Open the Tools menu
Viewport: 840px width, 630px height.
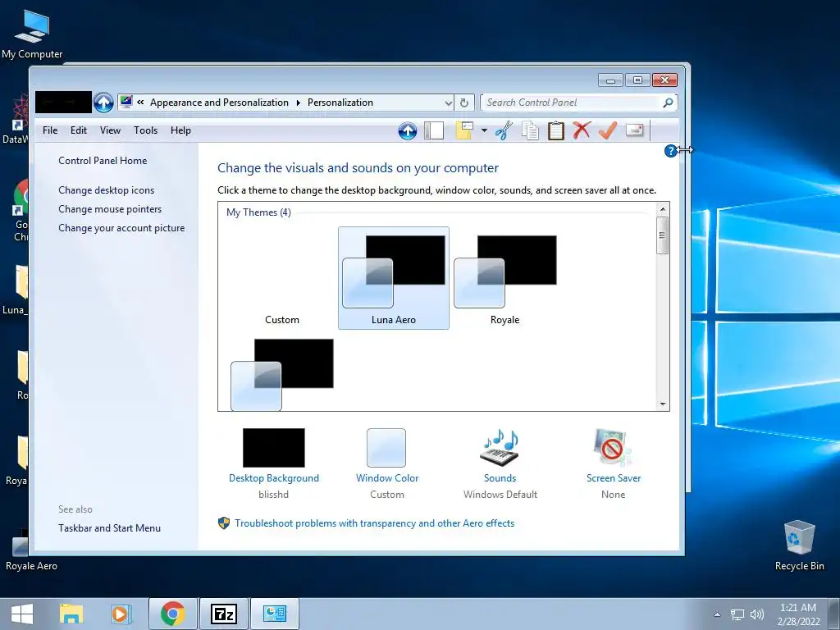(x=146, y=130)
